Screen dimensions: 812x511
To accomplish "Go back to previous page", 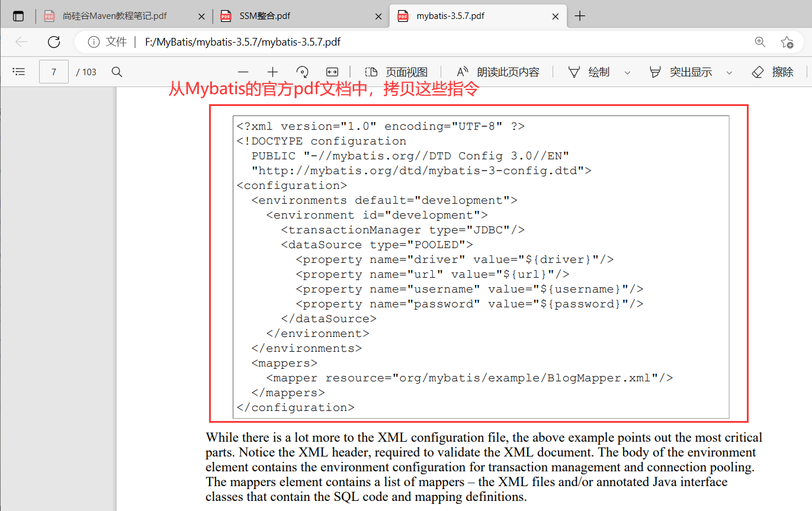I will (21, 42).
